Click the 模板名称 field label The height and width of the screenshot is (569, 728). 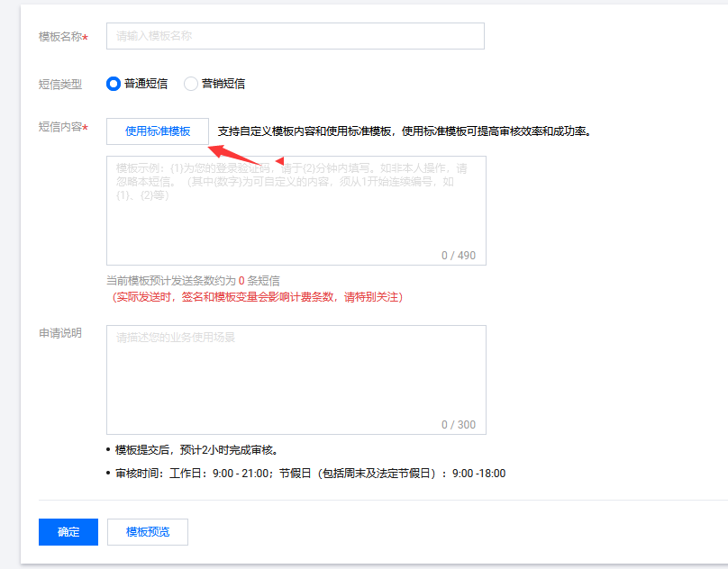54,36
